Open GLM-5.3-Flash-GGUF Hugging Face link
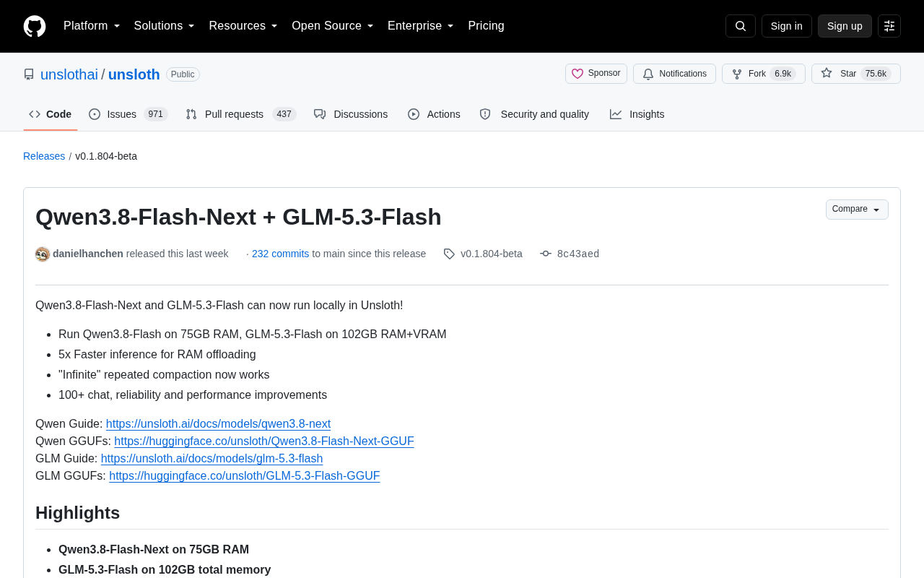Screen dimensions: 924x578 (x=245, y=476)
